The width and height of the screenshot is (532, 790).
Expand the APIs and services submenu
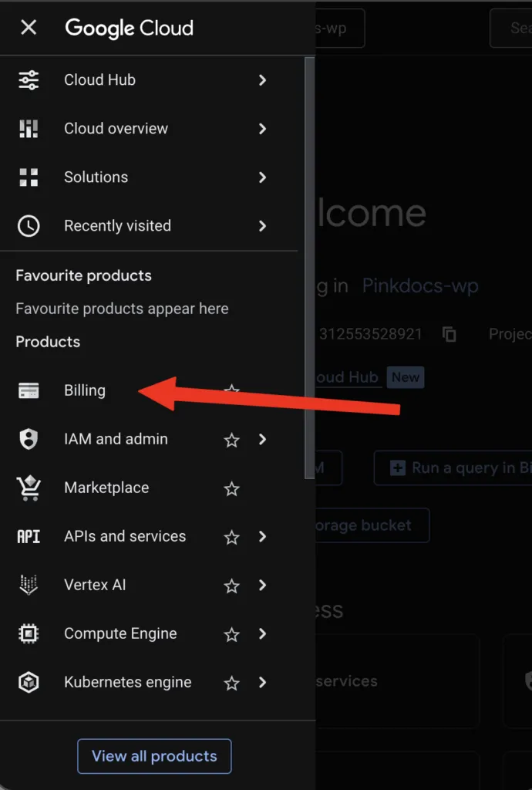[263, 537]
